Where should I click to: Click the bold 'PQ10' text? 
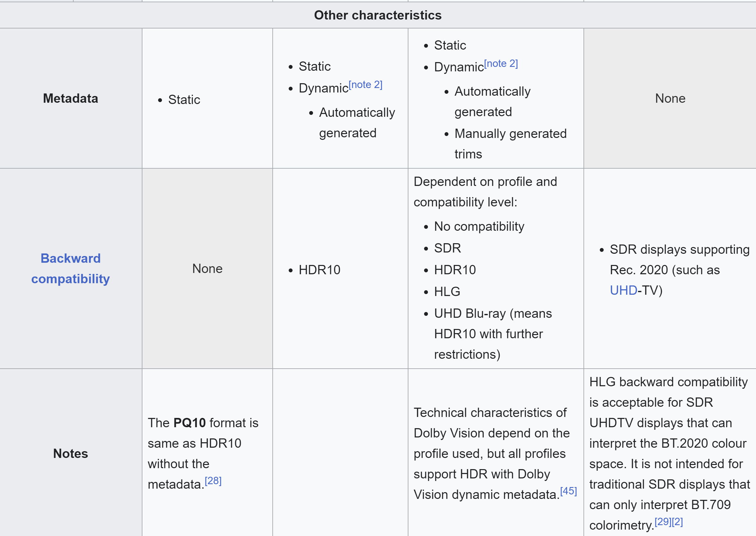[189, 423]
